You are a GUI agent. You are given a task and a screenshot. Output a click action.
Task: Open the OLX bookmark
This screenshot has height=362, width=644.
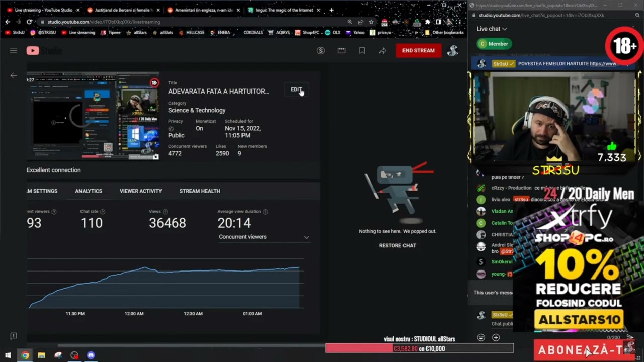coord(333,32)
